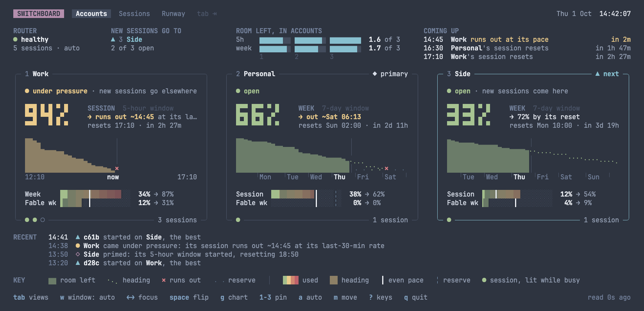This screenshot has width=644, height=311.
Task: Click the triangle icon of the d28c entry
Action: click(78, 263)
